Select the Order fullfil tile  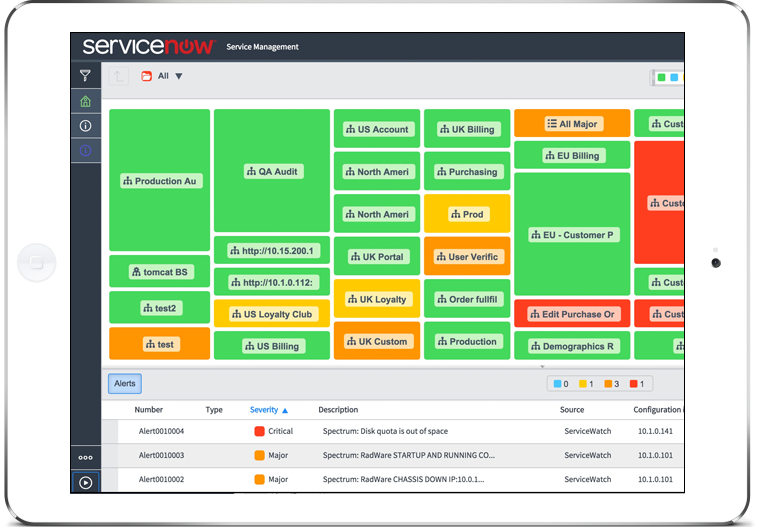click(467, 299)
